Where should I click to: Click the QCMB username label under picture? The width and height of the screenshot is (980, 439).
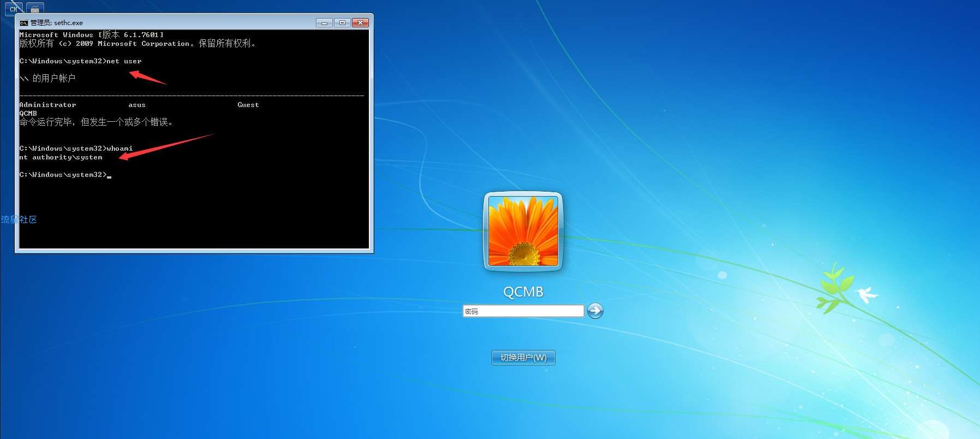(x=523, y=292)
